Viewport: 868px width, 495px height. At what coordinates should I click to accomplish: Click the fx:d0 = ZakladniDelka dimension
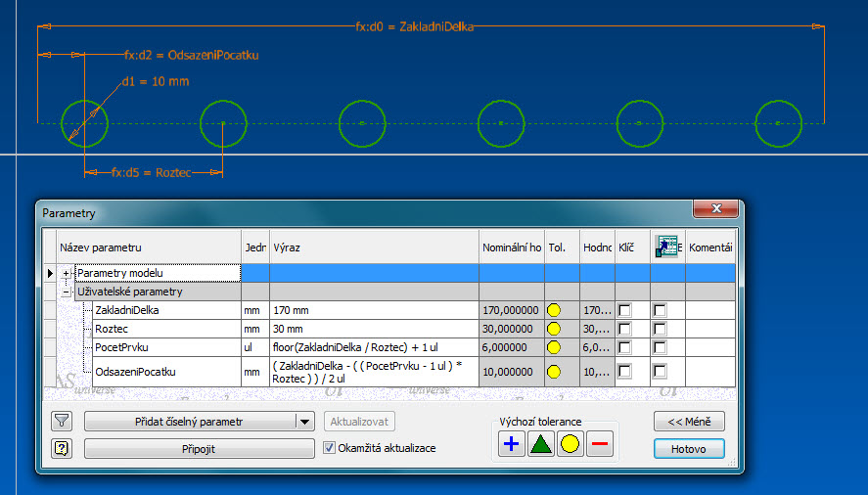point(414,26)
